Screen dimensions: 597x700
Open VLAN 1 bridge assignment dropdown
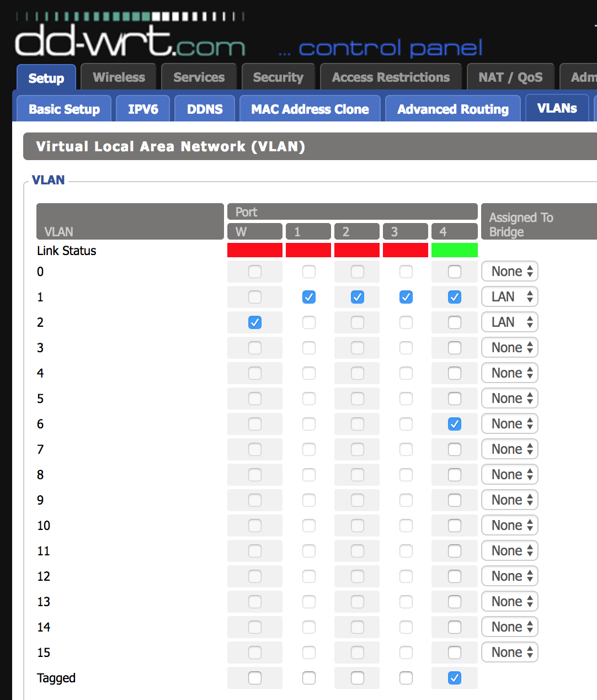point(510,297)
